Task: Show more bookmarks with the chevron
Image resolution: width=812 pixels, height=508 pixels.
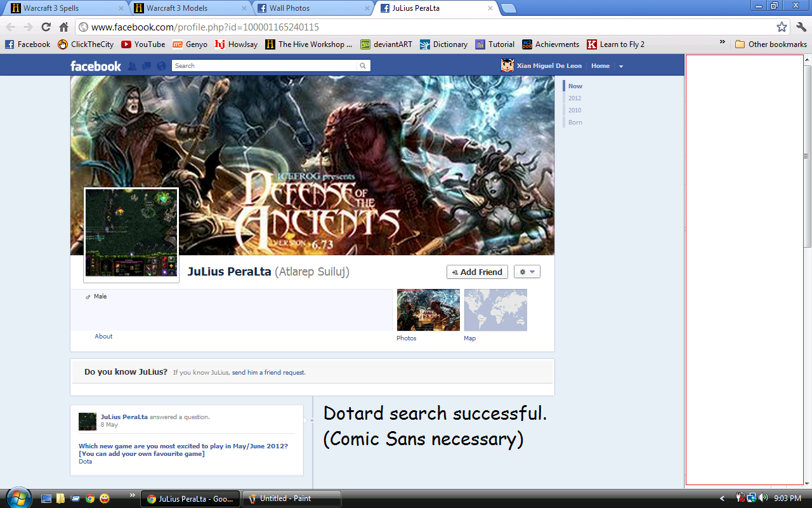Action: coord(722,43)
